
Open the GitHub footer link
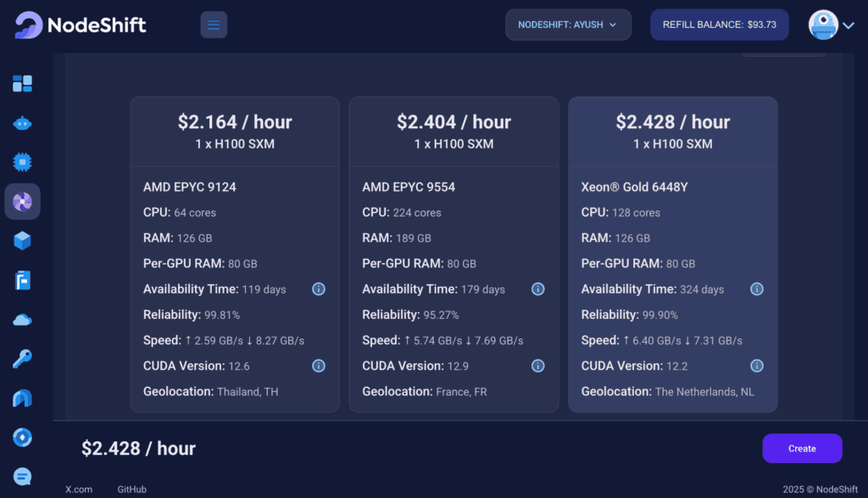coord(131,490)
